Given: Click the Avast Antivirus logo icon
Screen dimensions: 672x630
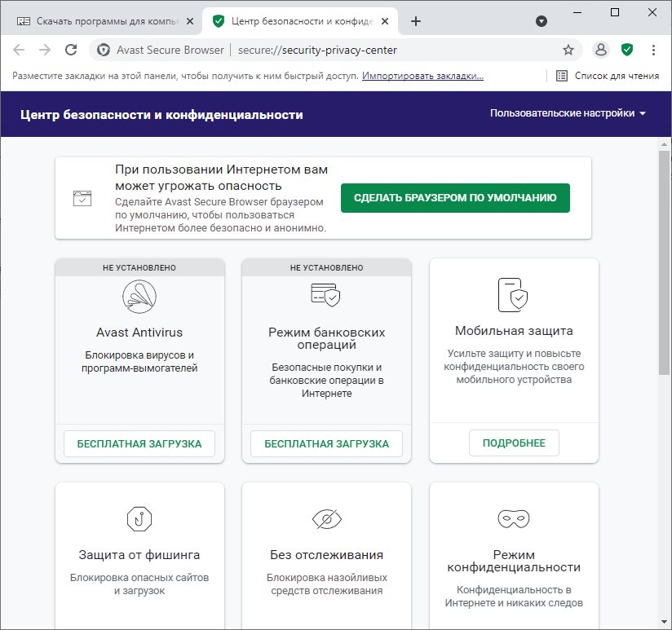Looking at the screenshot, I should 139,297.
